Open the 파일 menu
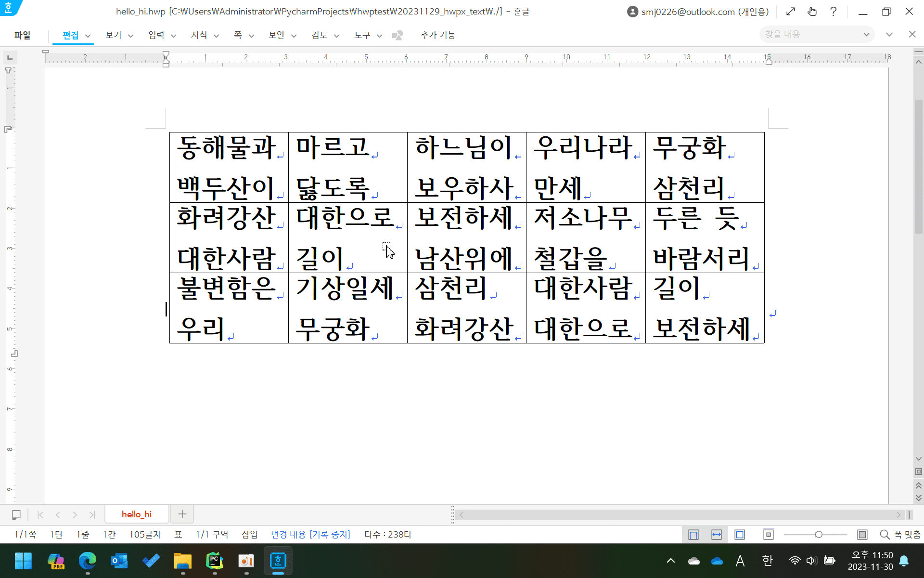Image resolution: width=924 pixels, height=578 pixels. point(22,35)
